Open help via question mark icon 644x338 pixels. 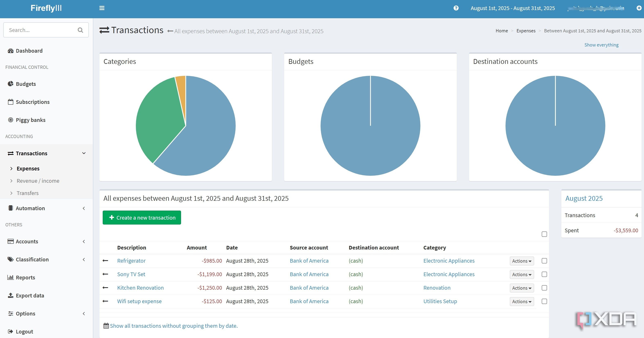[x=456, y=8]
